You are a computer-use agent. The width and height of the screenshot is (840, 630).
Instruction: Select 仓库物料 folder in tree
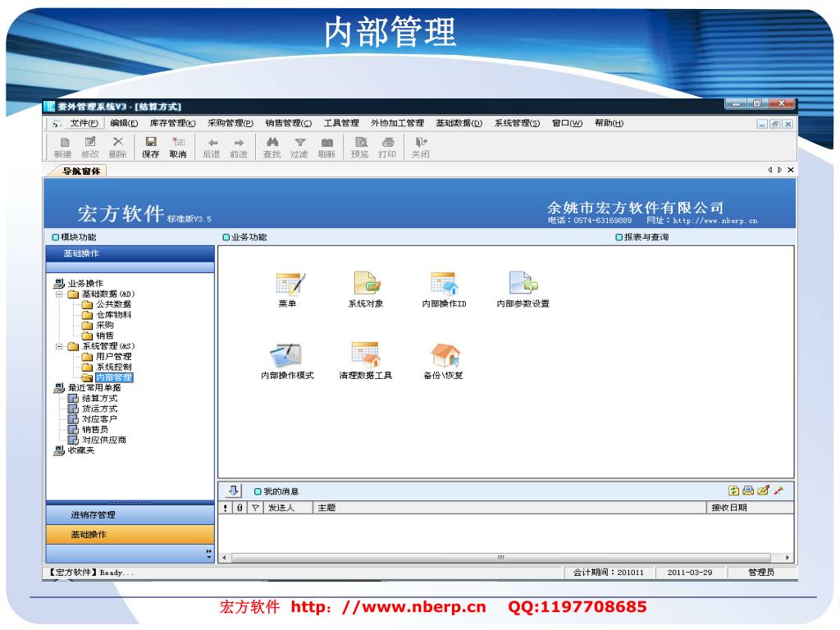click(107, 315)
